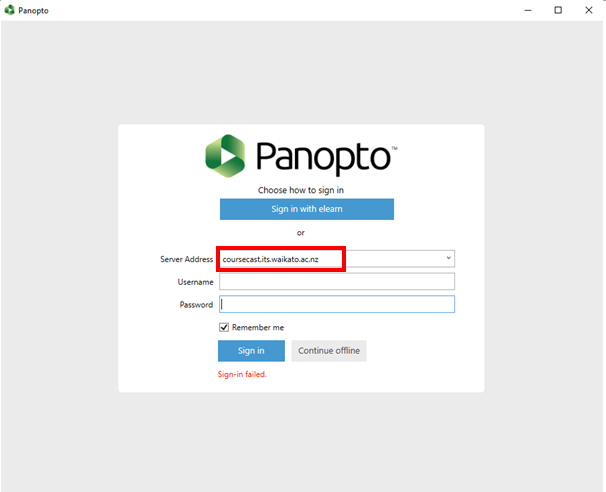The image size is (606, 492).
Task: Click the Panopto icon in the title bar
Action: 9,10
